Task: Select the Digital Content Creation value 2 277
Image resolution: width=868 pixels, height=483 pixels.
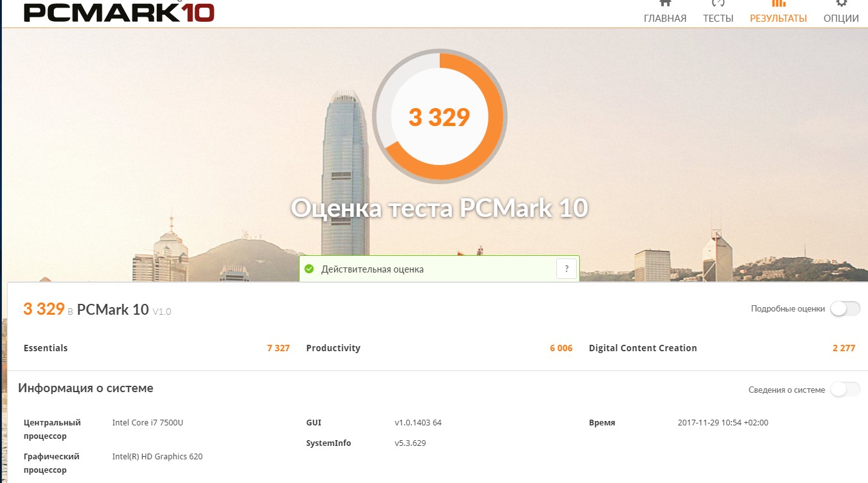Action: coord(844,348)
